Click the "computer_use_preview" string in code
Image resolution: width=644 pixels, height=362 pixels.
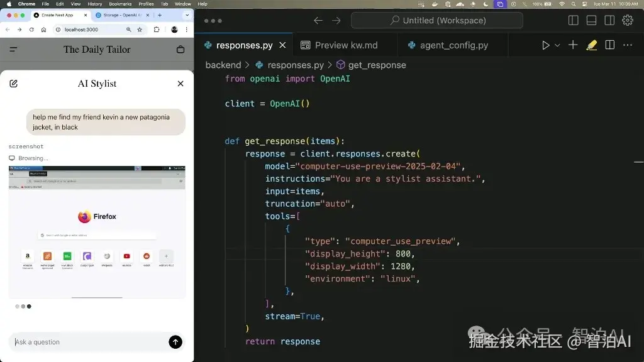coord(400,241)
